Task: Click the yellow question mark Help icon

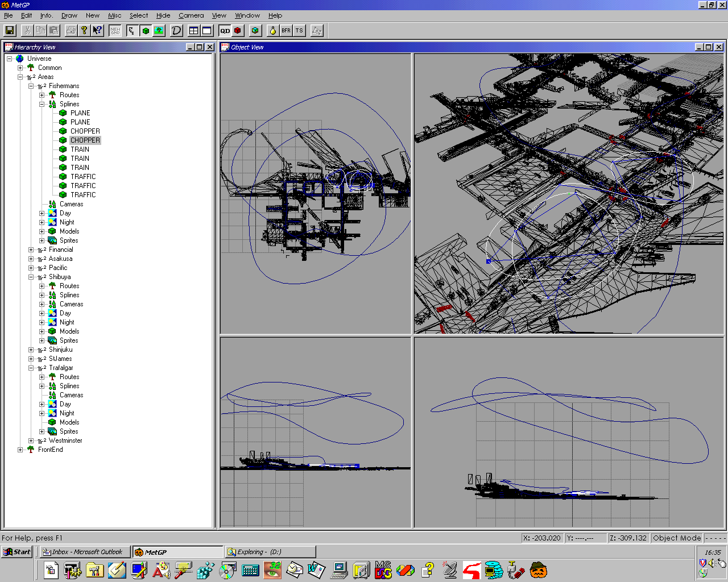Action: [x=84, y=31]
